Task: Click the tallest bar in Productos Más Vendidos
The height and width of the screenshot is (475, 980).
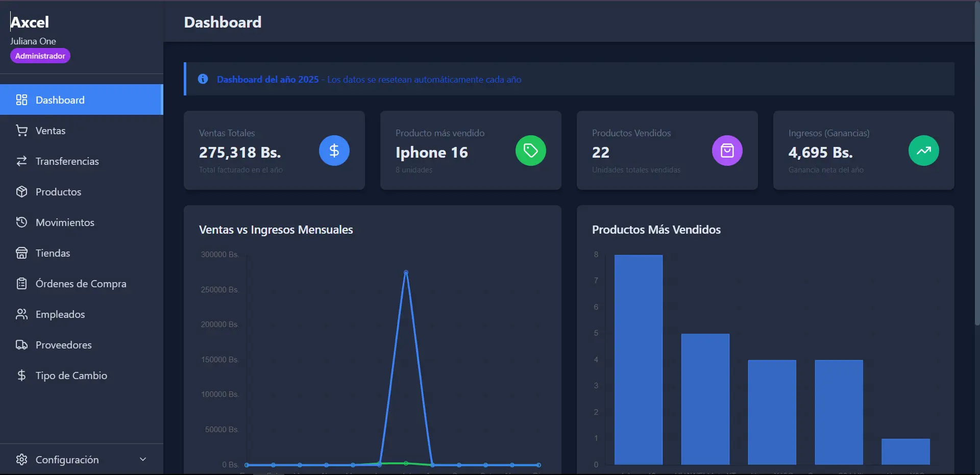Action: click(639, 360)
